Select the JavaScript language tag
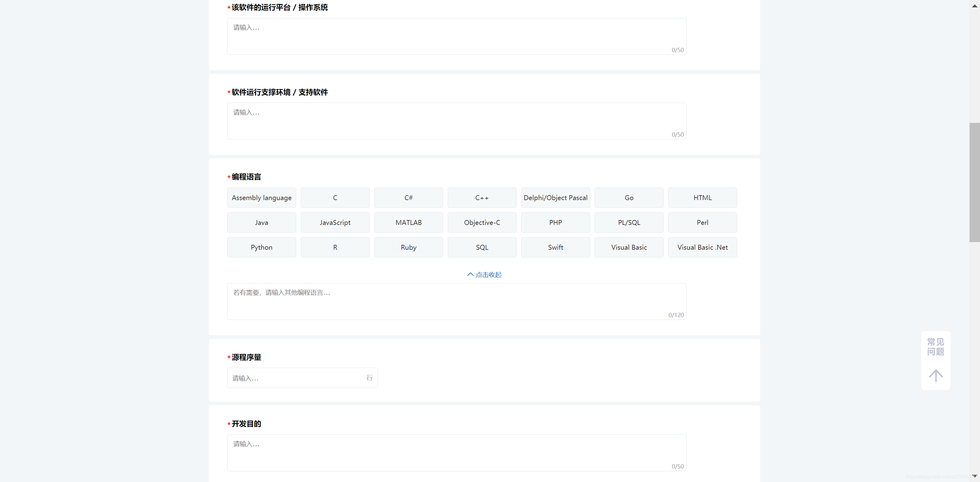 click(x=335, y=222)
